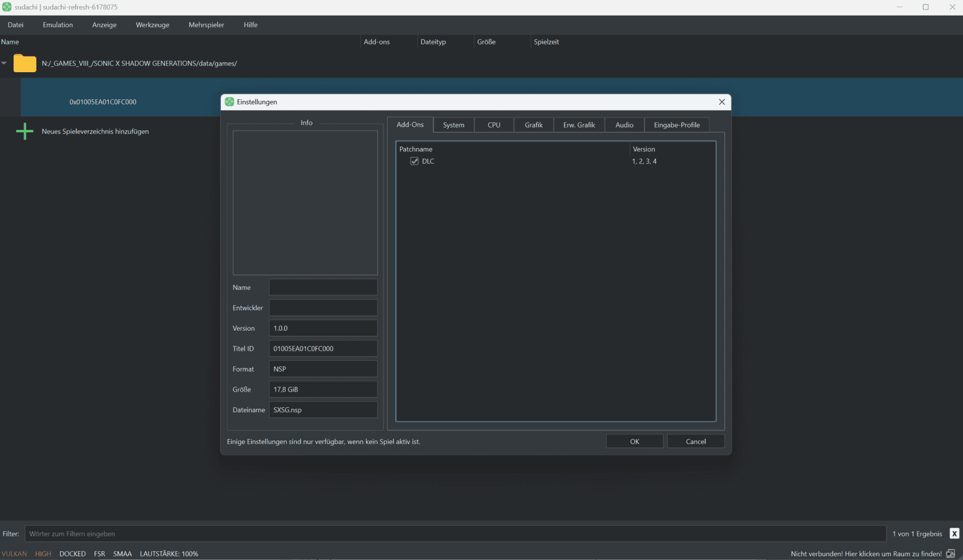Click the filter text input field
This screenshot has width=963, height=560.
point(455,534)
